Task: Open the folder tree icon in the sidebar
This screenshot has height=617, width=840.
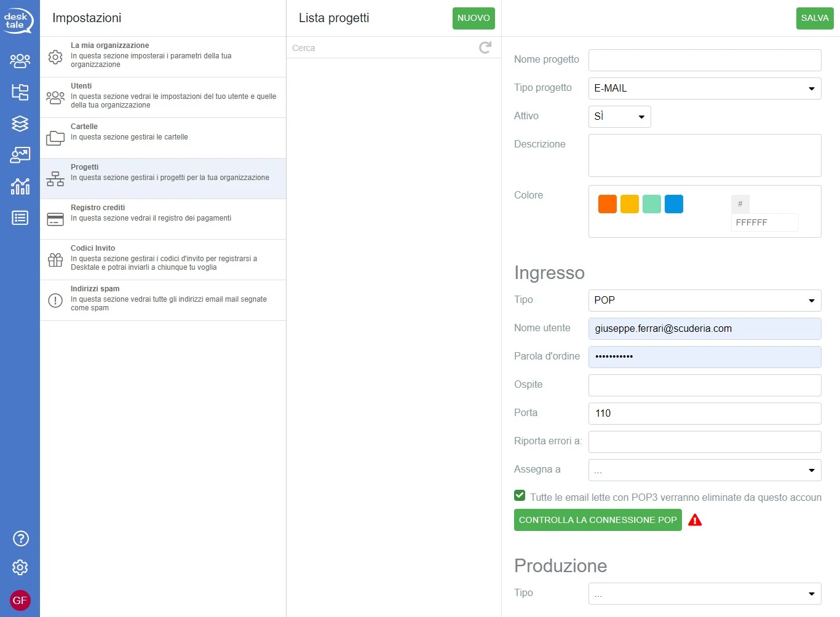Action: [20, 92]
